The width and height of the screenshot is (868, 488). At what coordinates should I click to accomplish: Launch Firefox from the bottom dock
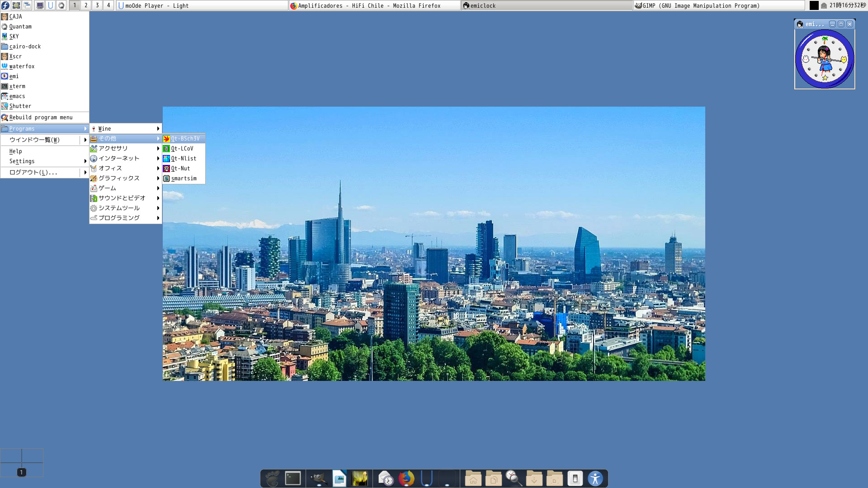(406, 478)
